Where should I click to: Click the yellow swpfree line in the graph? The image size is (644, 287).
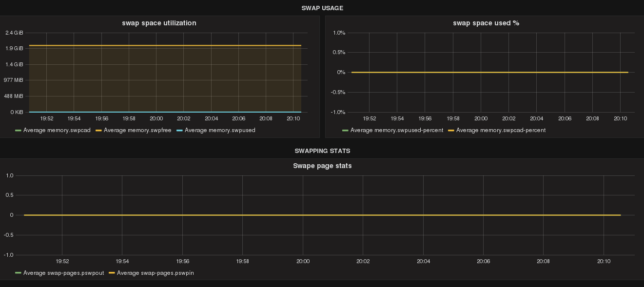coord(165,45)
